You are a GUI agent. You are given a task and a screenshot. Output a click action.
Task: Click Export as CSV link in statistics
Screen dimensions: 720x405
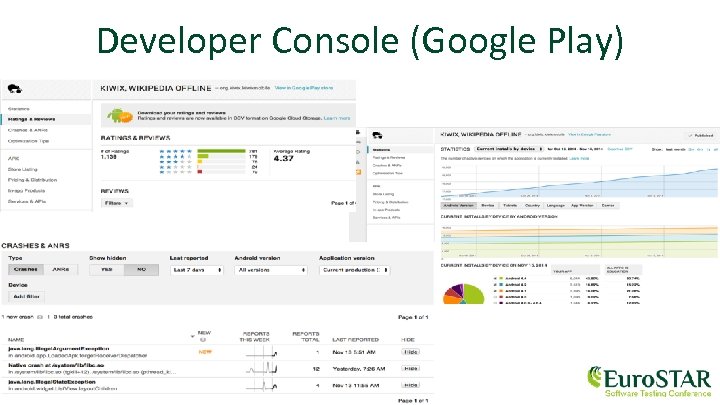coord(620,149)
